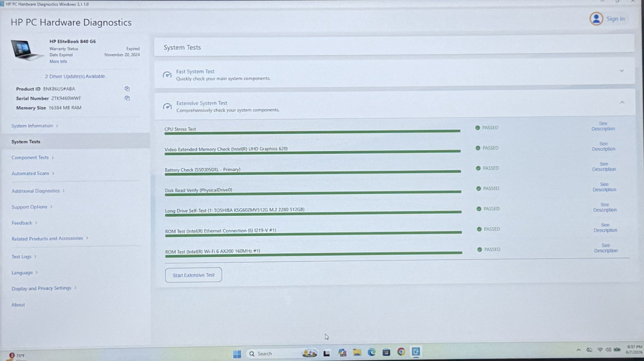This screenshot has height=361, width=644.
Task: Open Related Products and Accessories
Action: 50,239
